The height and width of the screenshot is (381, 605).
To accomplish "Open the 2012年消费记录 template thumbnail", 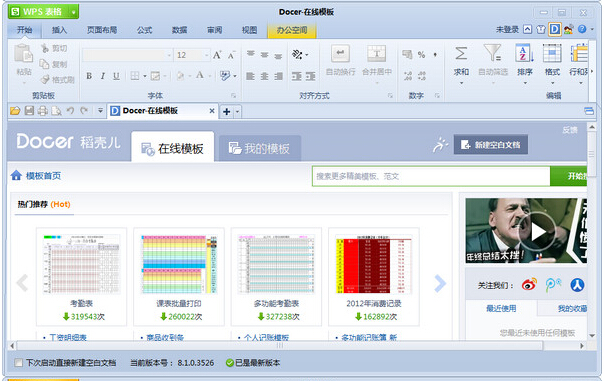I will 373,265.
